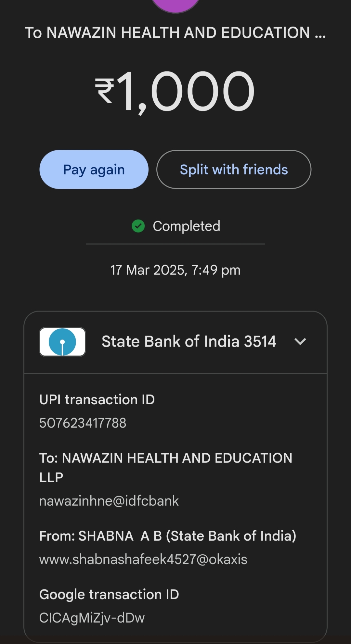Tap the CICAgMiZjv-dDw transaction code

pyautogui.click(x=92, y=618)
